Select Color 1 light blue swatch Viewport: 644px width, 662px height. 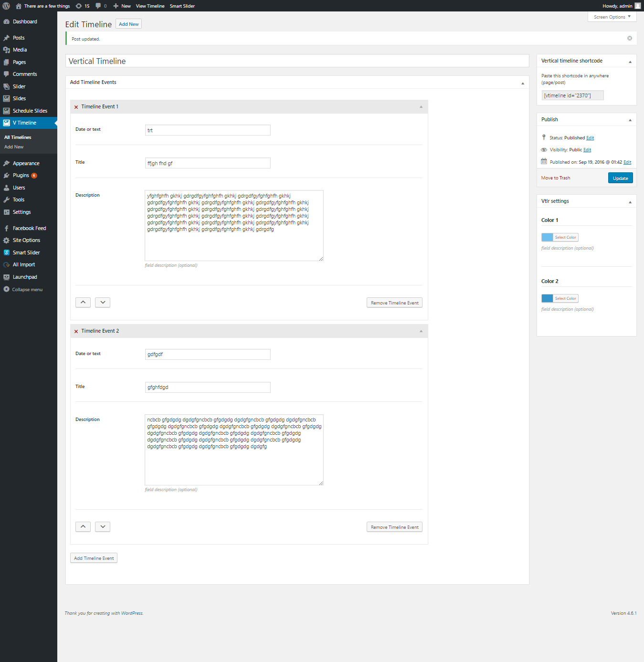pyautogui.click(x=547, y=237)
